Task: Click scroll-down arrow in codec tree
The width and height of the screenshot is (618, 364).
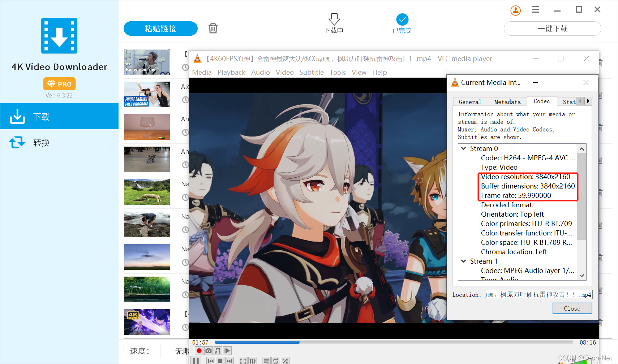Action: [x=581, y=276]
